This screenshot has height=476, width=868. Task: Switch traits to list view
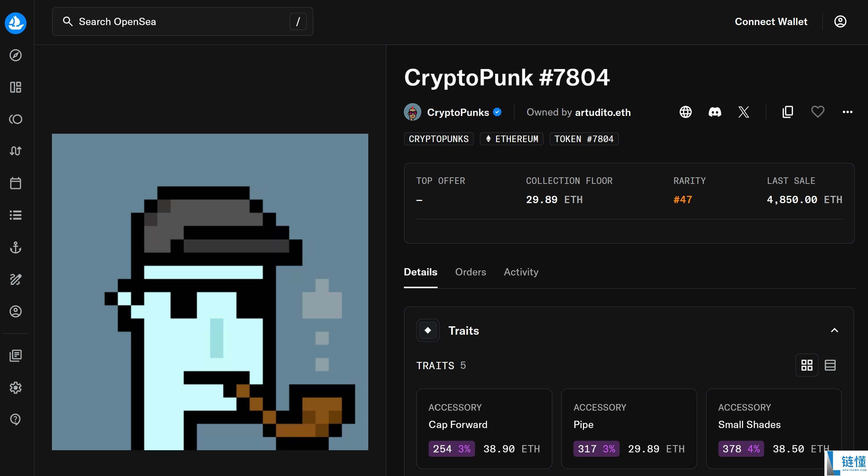click(830, 365)
